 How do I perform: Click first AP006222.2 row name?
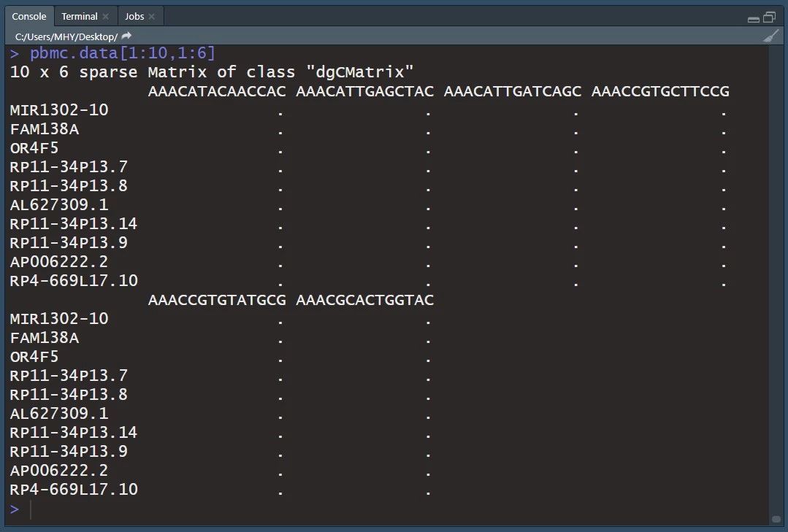point(59,262)
